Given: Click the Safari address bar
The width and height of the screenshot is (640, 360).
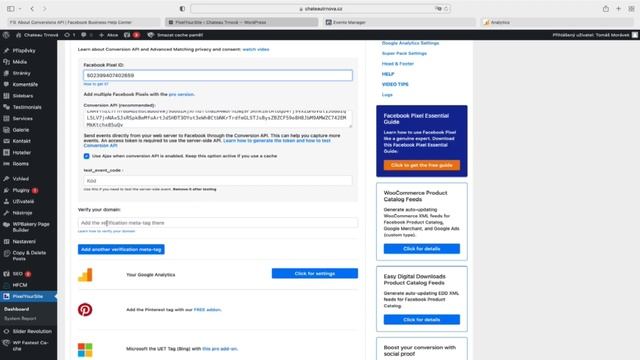Looking at the screenshot, I should click(x=320, y=9).
